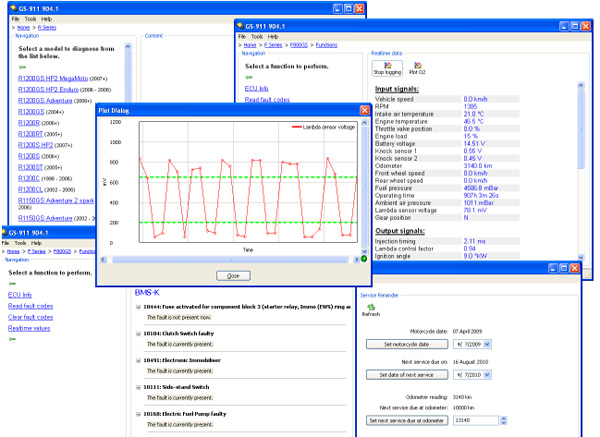Click F800GS breadcrumb in realtime data window
The height and width of the screenshot is (437, 600).
click(x=299, y=45)
